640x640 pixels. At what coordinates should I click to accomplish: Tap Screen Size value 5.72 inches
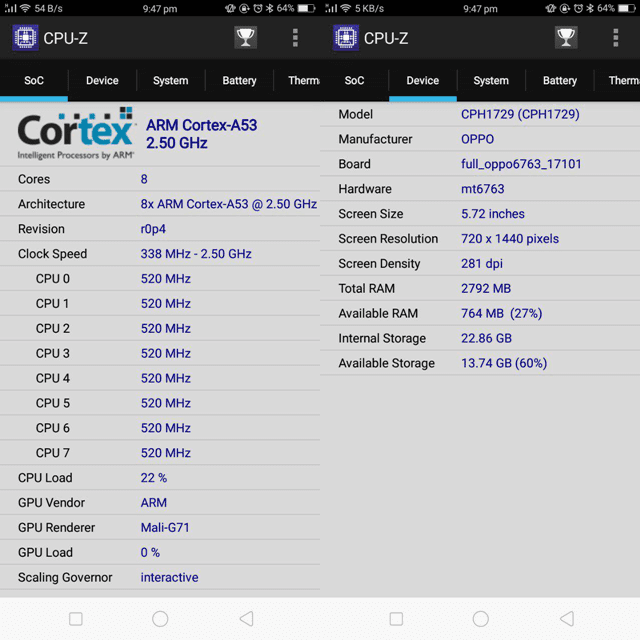[x=493, y=214]
